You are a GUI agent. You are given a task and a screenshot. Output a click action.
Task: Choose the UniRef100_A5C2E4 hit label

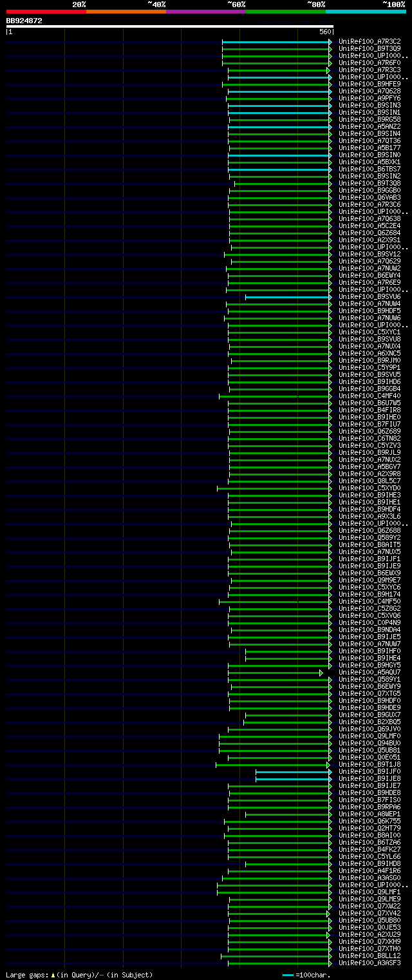[x=370, y=226]
